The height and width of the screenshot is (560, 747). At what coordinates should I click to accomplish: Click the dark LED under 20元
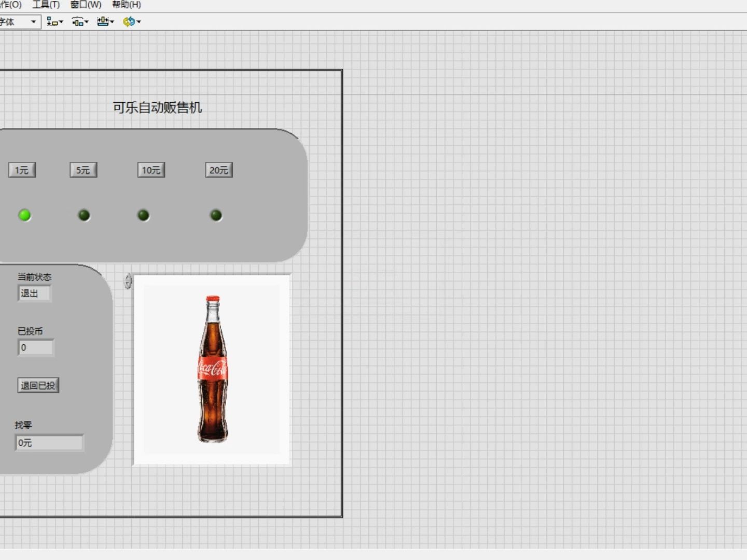216,215
